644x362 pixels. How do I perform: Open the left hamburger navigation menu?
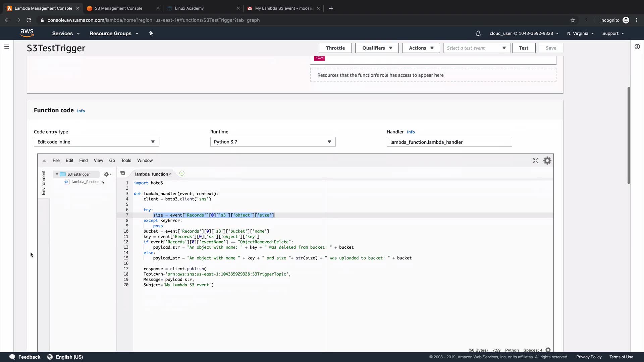(7, 47)
